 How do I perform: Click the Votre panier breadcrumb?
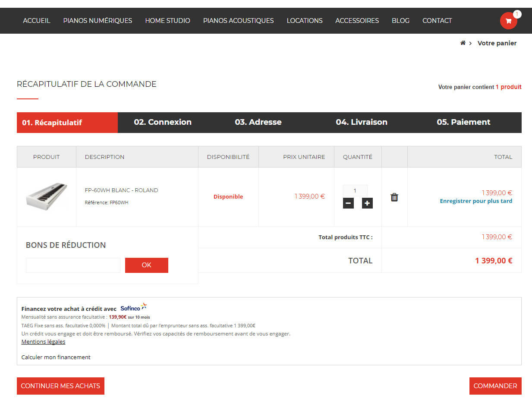[497, 43]
